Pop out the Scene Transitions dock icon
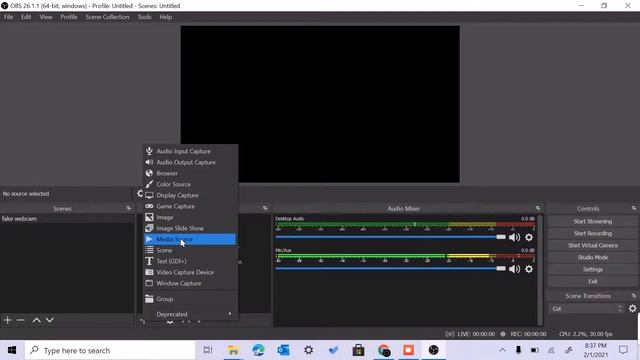Viewport: 640px width, 360px height. tap(634, 296)
